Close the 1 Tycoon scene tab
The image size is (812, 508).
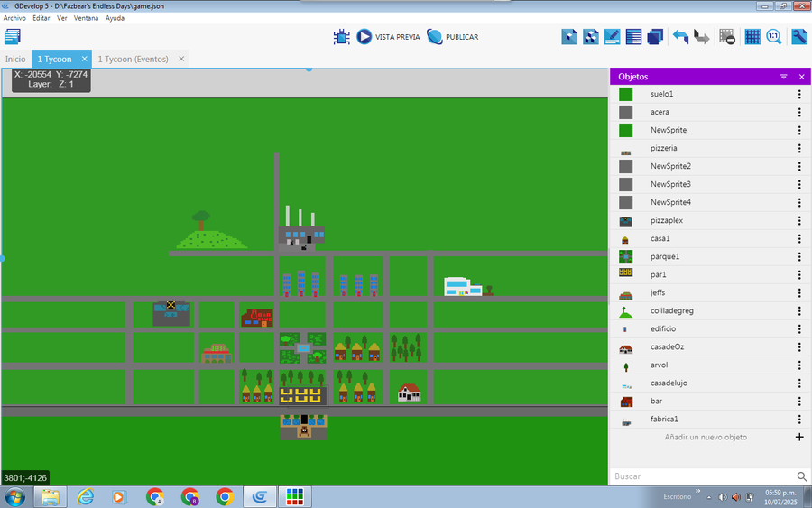pos(85,59)
